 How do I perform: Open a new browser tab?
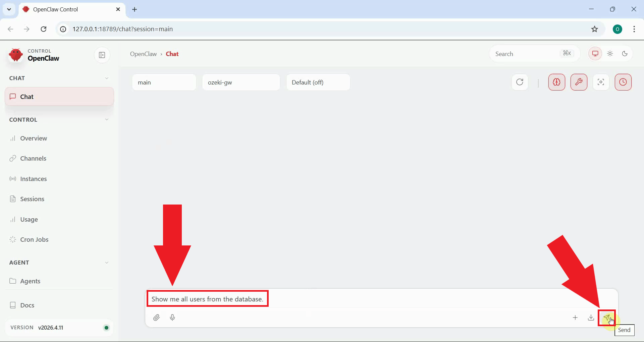click(x=135, y=9)
